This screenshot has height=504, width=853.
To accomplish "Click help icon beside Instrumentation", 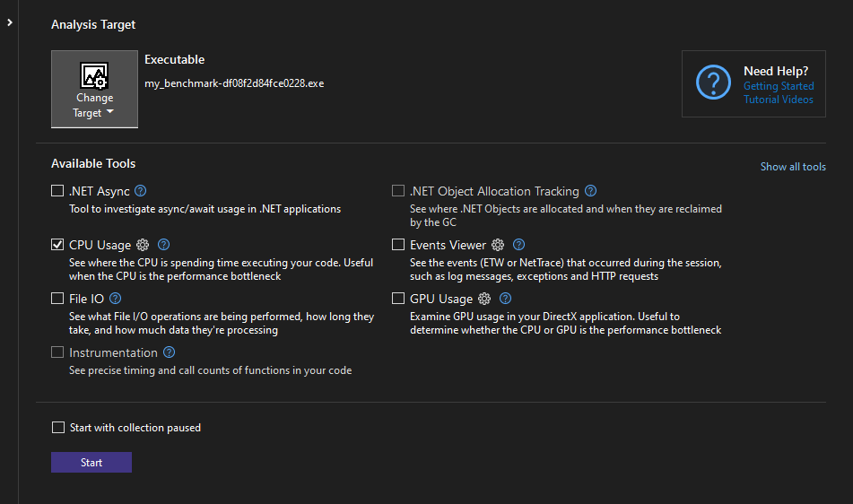I will (170, 352).
